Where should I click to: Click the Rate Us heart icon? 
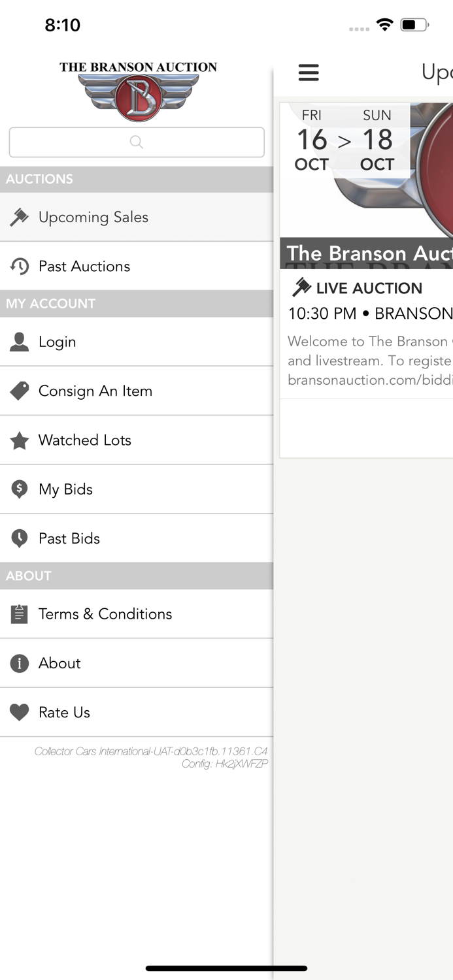click(19, 711)
